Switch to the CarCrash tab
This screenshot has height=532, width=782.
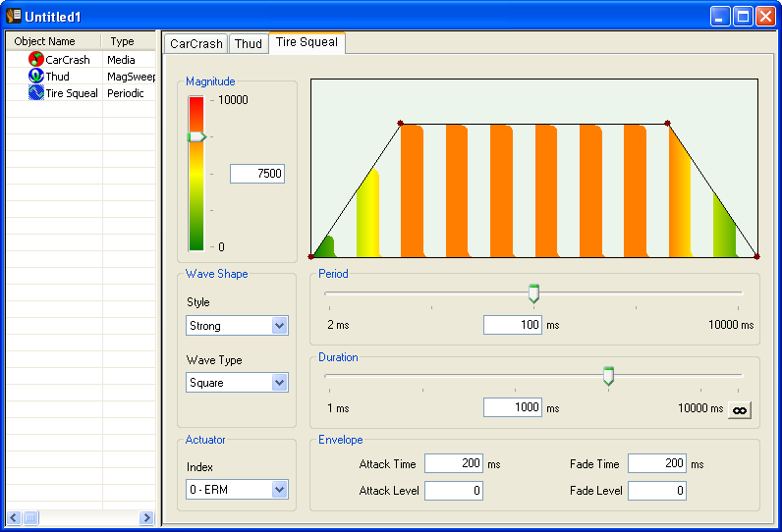point(196,44)
